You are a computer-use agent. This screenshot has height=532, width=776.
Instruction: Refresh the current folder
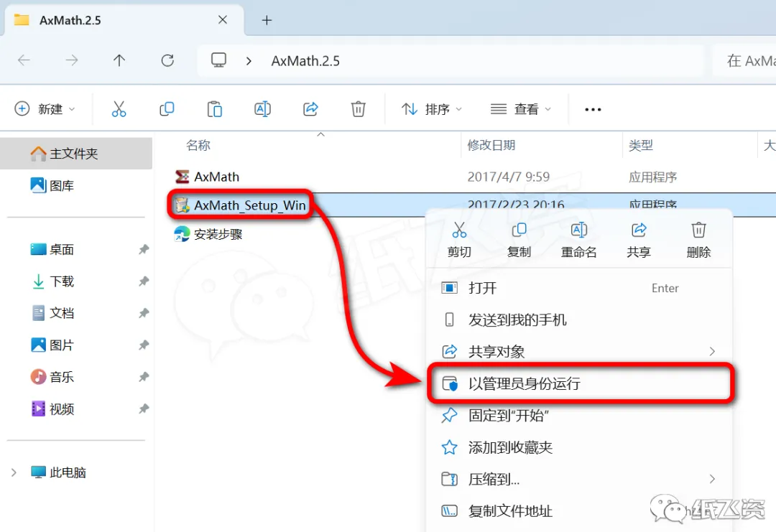167,60
